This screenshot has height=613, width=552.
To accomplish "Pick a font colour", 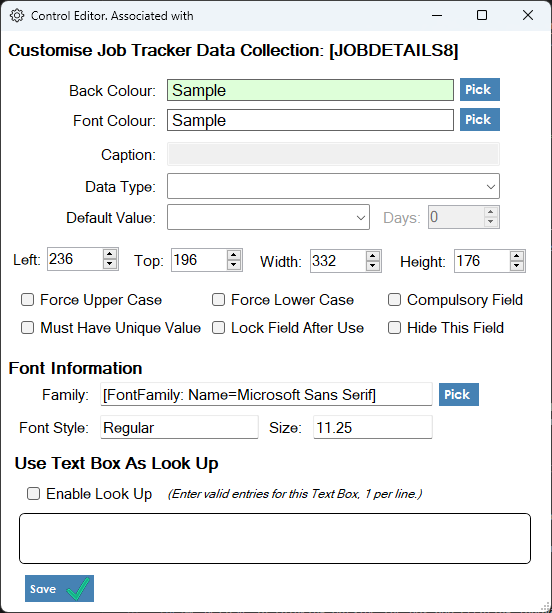I will (480, 120).
